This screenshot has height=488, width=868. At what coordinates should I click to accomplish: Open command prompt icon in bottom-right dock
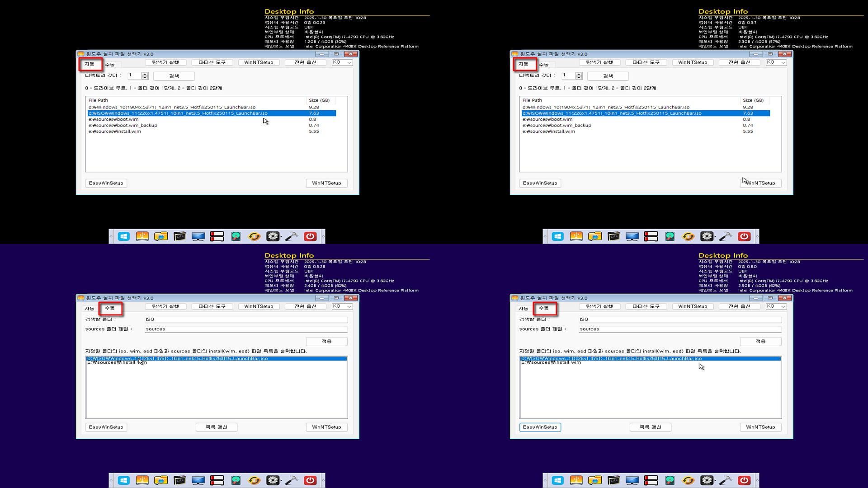click(613, 480)
